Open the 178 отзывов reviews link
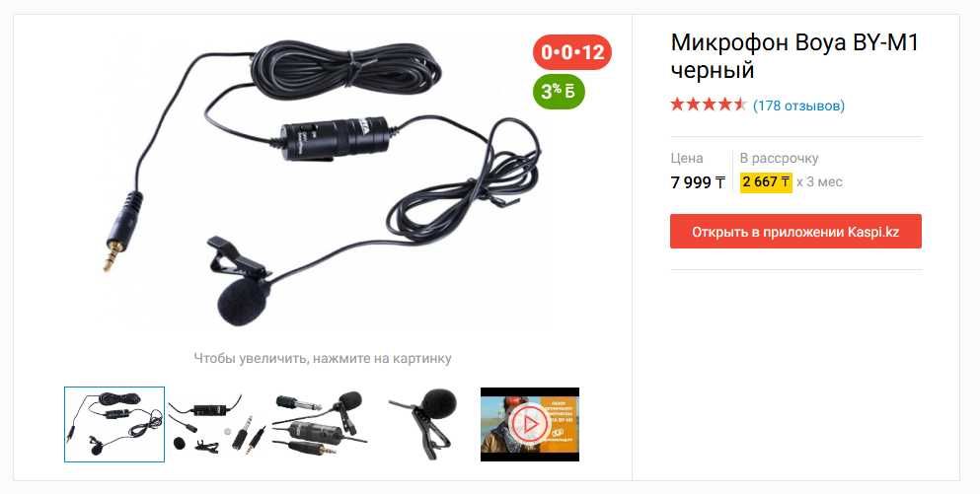The image size is (980, 494). tap(798, 106)
